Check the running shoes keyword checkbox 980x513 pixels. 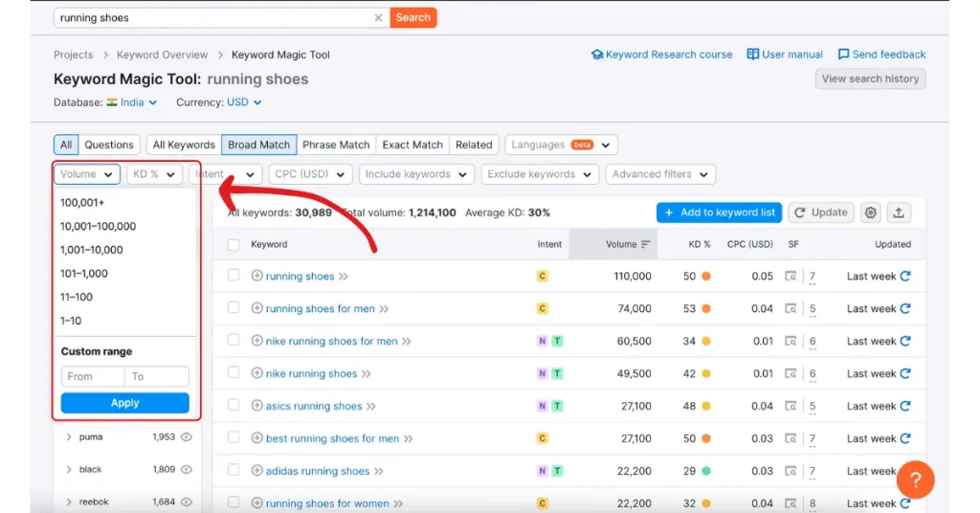[x=234, y=275]
